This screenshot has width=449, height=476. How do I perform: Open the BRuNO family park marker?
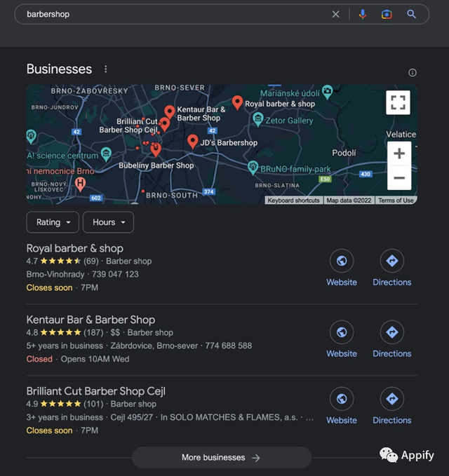[253, 168]
